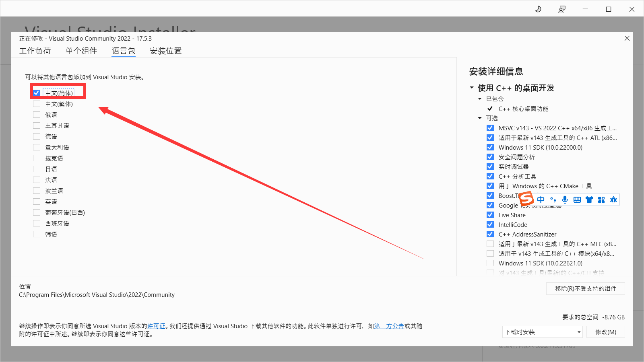Uncheck C++ 分析工具 component
The height and width of the screenshot is (362, 644).
pyautogui.click(x=490, y=176)
